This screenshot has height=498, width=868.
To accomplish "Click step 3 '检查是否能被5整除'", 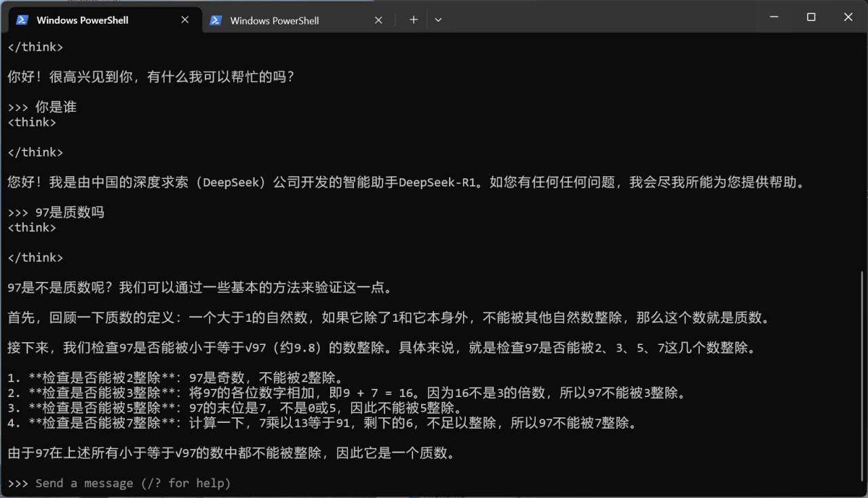I will coord(235,408).
